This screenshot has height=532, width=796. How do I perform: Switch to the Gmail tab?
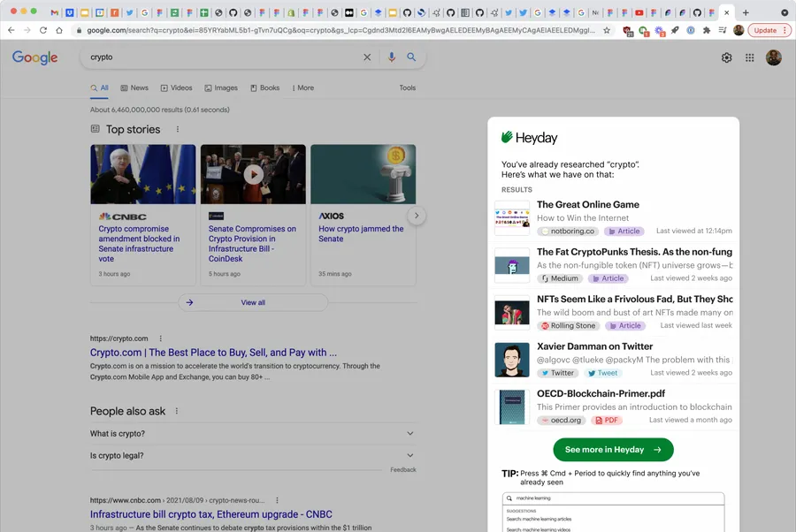(x=54, y=12)
